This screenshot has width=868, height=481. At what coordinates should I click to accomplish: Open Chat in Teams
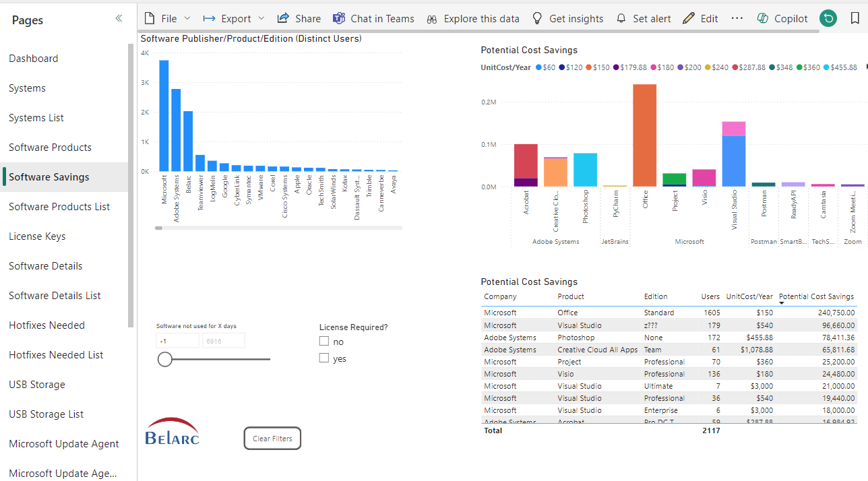point(339,18)
